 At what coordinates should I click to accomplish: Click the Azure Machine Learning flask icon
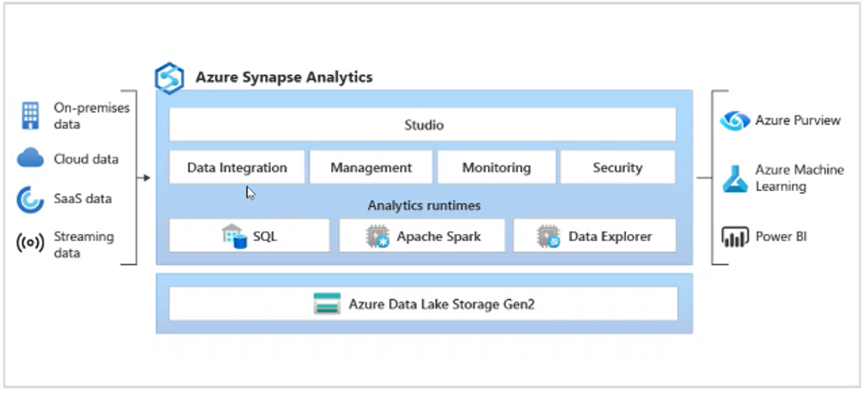click(734, 179)
